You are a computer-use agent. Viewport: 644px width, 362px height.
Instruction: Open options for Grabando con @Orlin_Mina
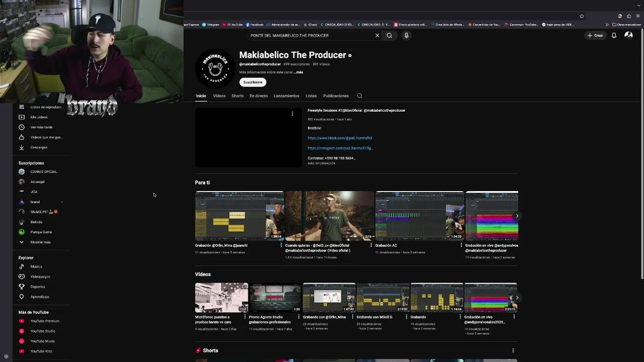353,317
